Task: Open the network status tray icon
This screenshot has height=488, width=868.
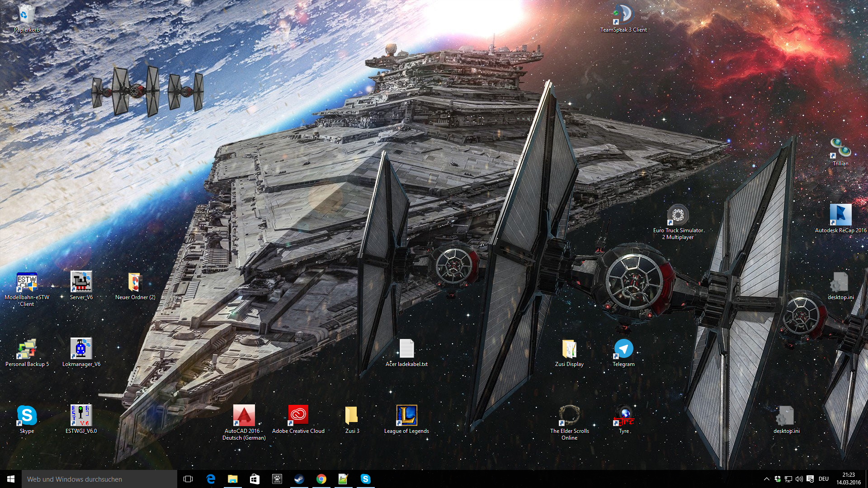Action: pos(788,479)
